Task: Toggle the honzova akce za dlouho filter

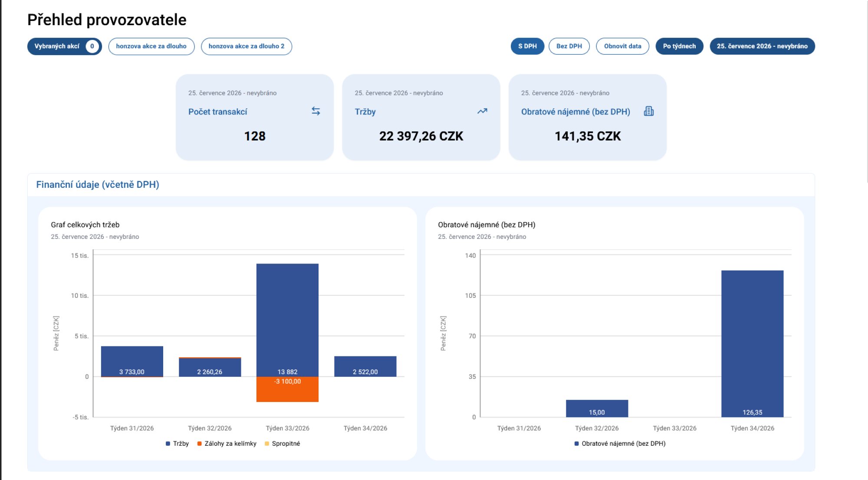Action: [x=151, y=46]
